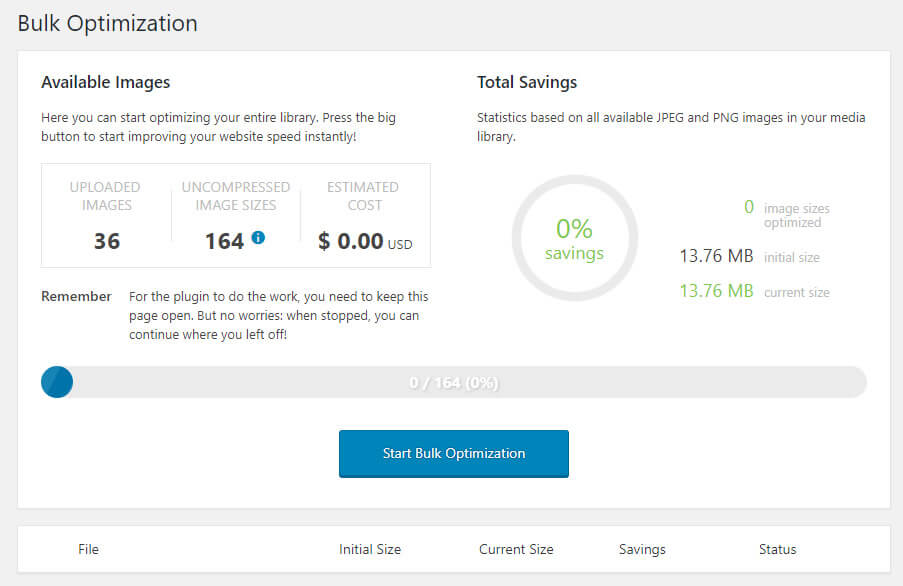Click the 0 / 164 progress bar
Screen dimensions: 903x586
[456, 382]
